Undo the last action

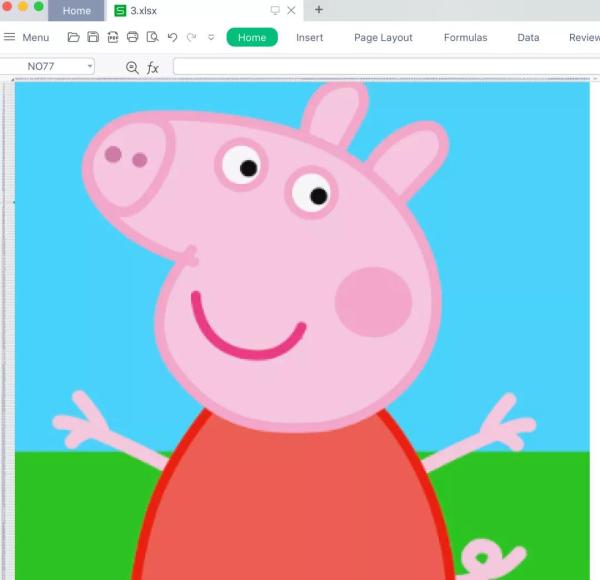click(173, 37)
